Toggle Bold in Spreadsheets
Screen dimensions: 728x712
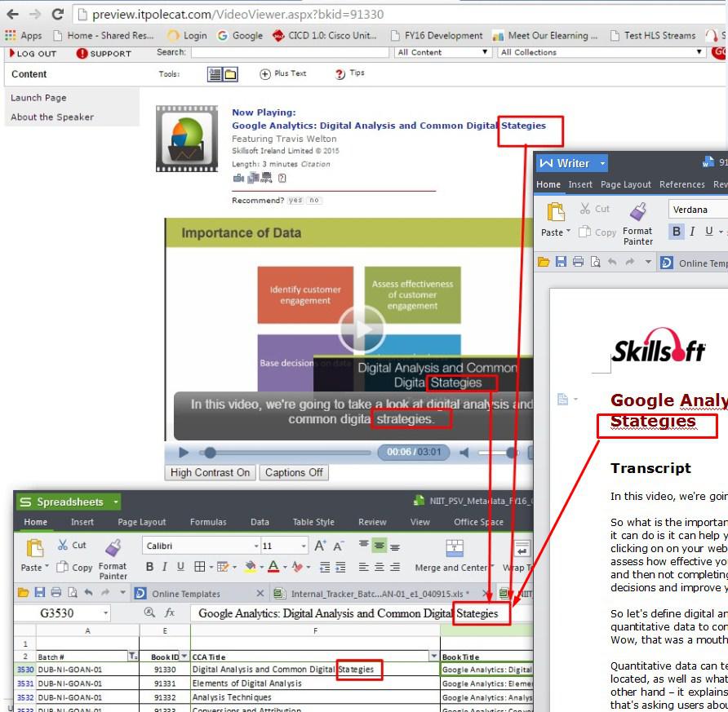[149, 567]
